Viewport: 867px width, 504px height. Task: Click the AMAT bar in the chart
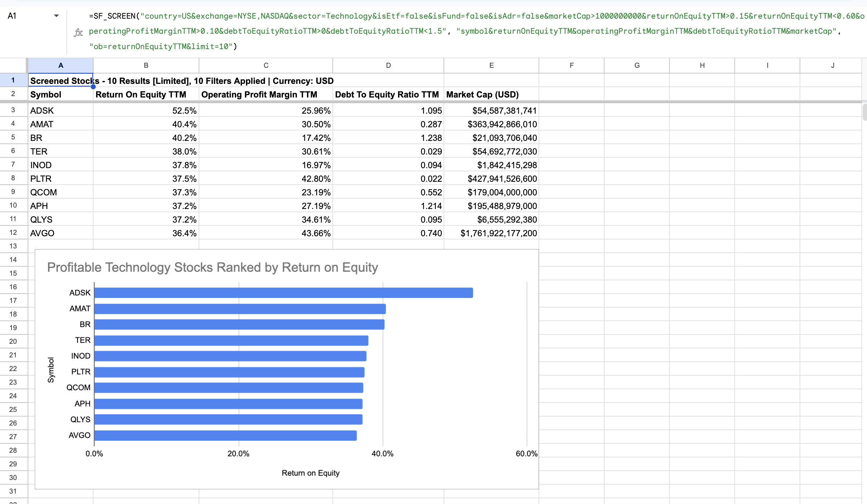coord(240,309)
